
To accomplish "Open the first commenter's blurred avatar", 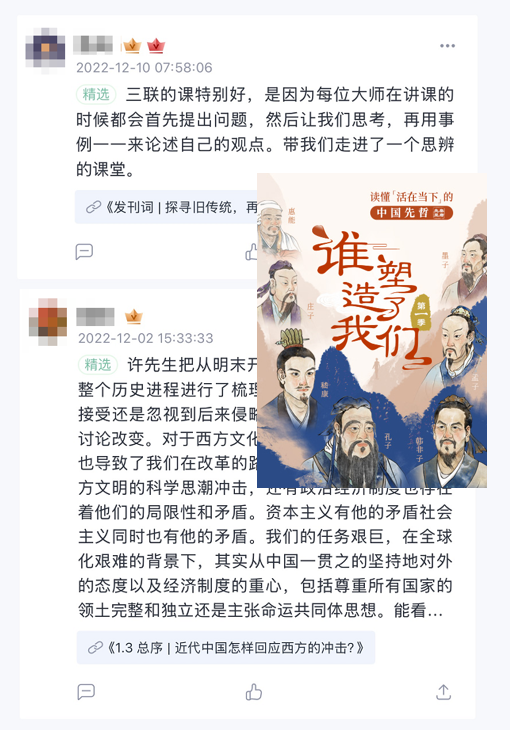I will 45,50.
